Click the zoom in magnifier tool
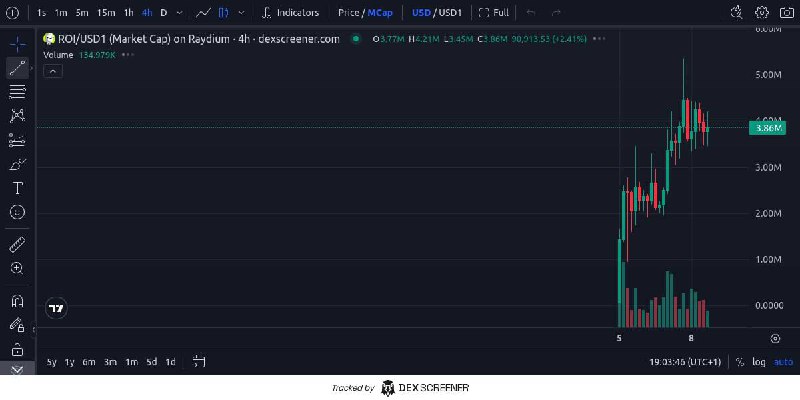 coord(17,268)
